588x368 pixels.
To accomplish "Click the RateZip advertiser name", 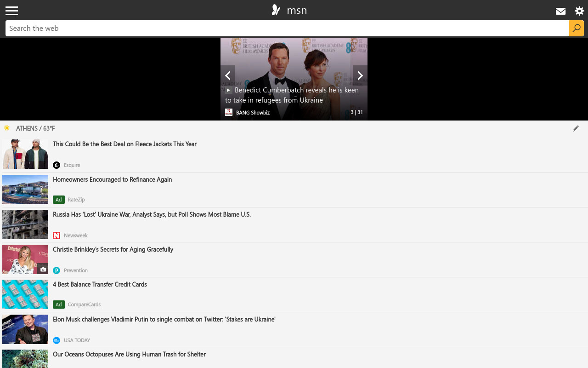I will [x=76, y=200].
